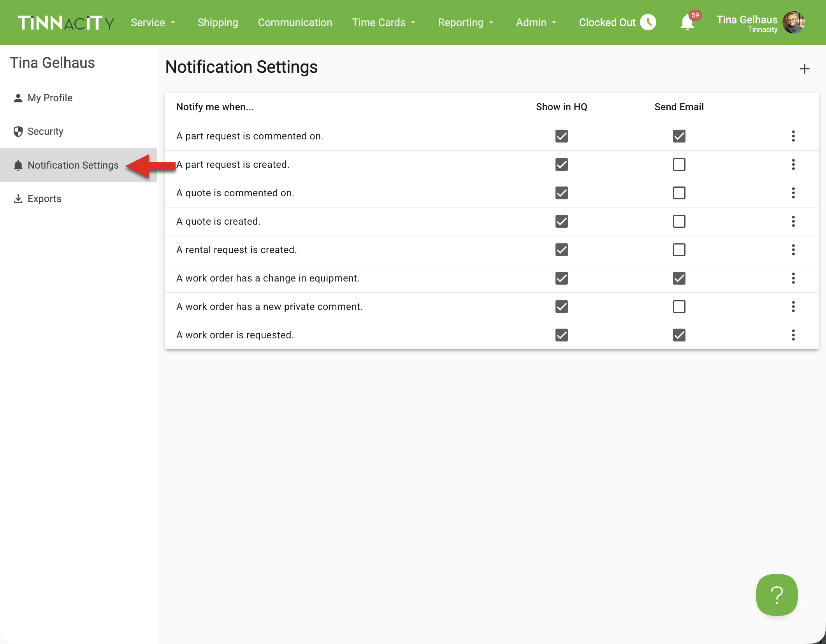Open the Communication menu item
This screenshot has height=644, width=826.
(x=295, y=23)
